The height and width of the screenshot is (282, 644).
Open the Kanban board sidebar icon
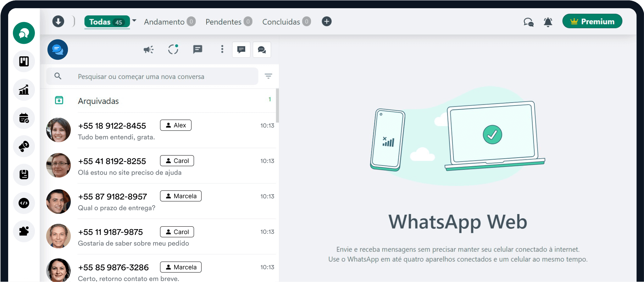coord(24,61)
